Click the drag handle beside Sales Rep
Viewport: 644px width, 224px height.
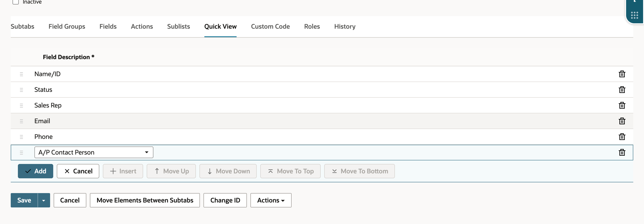tap(21, 106)
